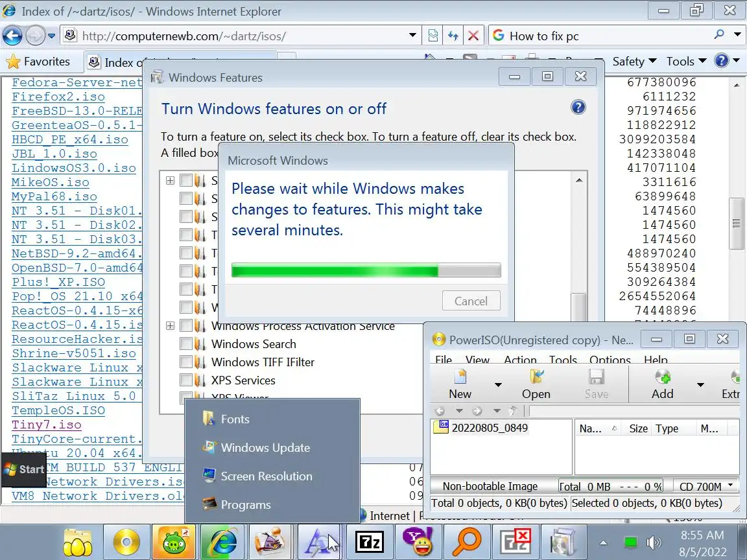This screenshot has width=747, height=560.
Task: Click PowerISO navigation forward arrow
Action: click(477, 410)
